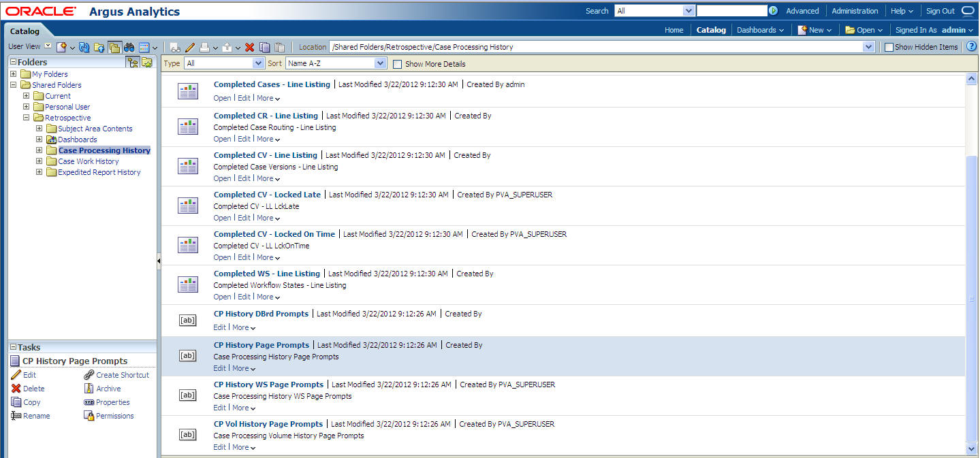This screenshot has height=458, width=980.
Task: Click the glasses Preview icon in the toolbar
Action: pos(176,47)
